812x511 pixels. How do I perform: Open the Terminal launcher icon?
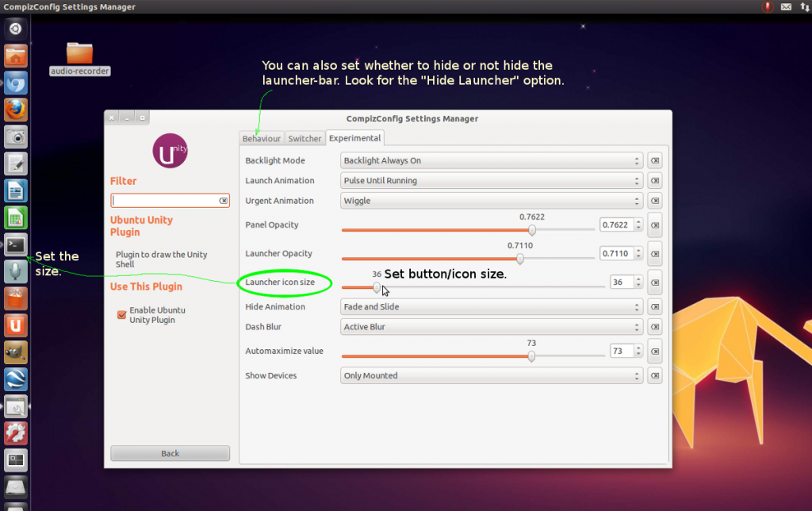click(x=16, y=244)
